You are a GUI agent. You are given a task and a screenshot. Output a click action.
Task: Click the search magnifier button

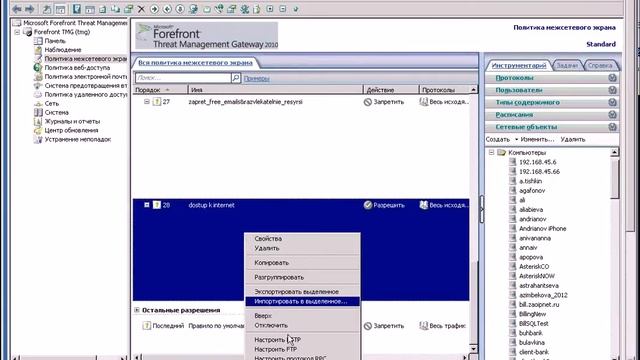click(x=236, y=78)
